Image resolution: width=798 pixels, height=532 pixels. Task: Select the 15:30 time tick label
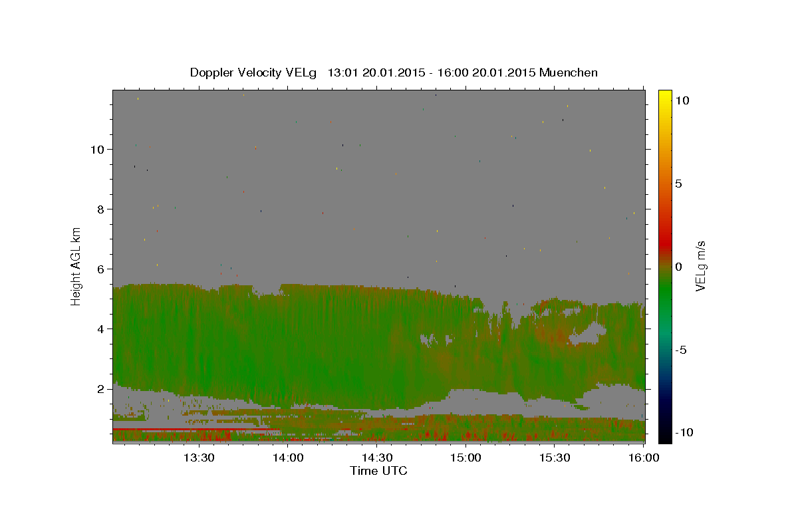click(x=555, y=458)
